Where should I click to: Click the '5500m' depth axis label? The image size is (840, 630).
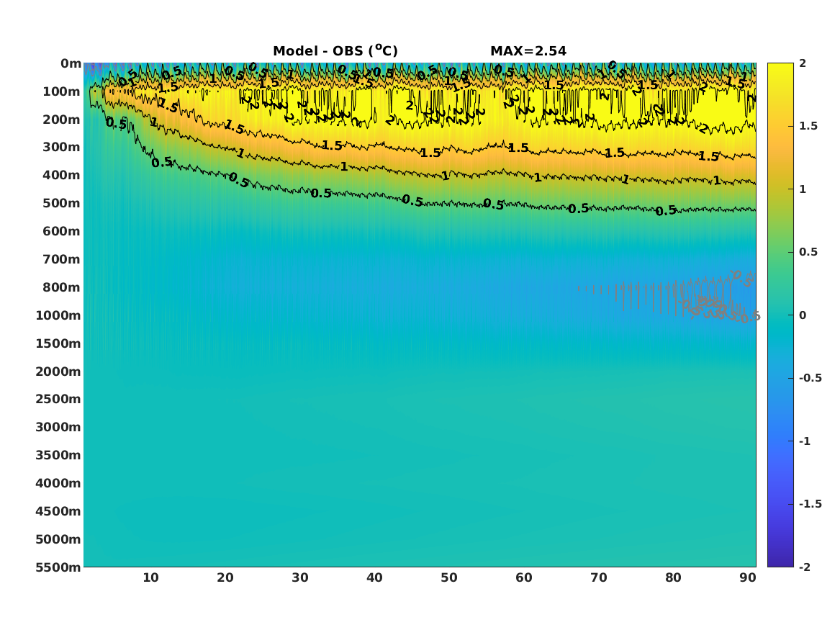pyautogui.click(x=58, y=567)
